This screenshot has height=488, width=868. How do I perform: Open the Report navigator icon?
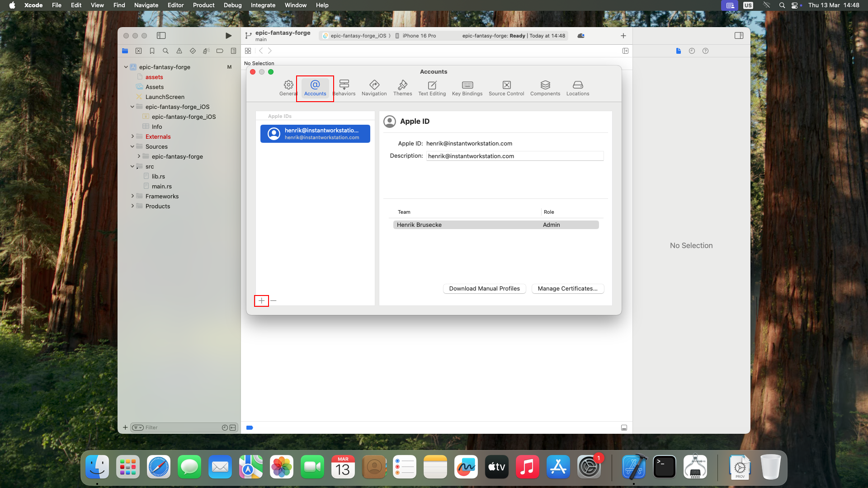point(233,51)
